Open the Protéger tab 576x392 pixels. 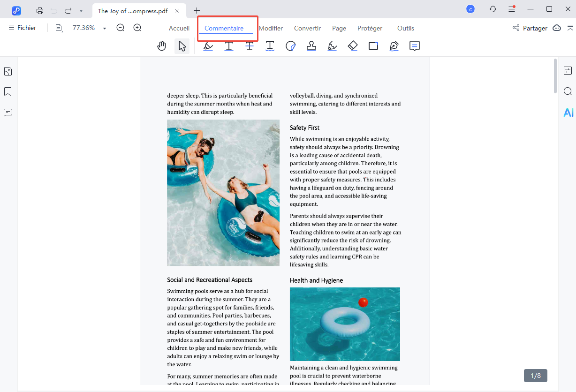(x=370, y=28)
